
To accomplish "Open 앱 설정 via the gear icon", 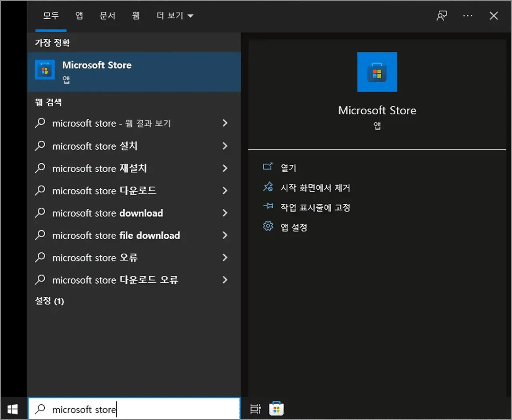I will click(268, 226).
